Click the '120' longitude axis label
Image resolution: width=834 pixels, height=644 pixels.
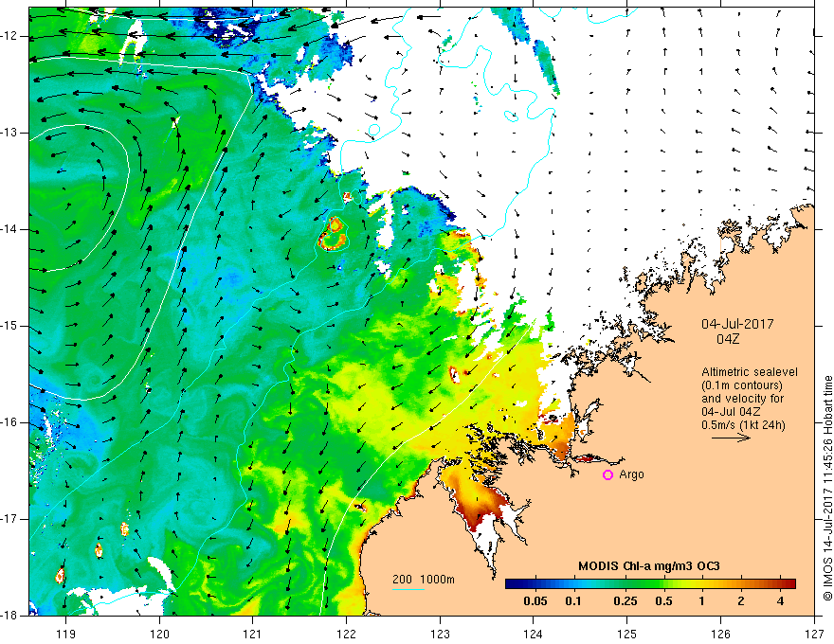coord(159,634)
